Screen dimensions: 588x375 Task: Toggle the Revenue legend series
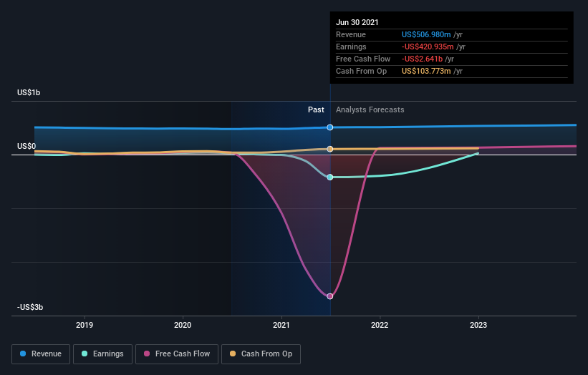point(41,354)
